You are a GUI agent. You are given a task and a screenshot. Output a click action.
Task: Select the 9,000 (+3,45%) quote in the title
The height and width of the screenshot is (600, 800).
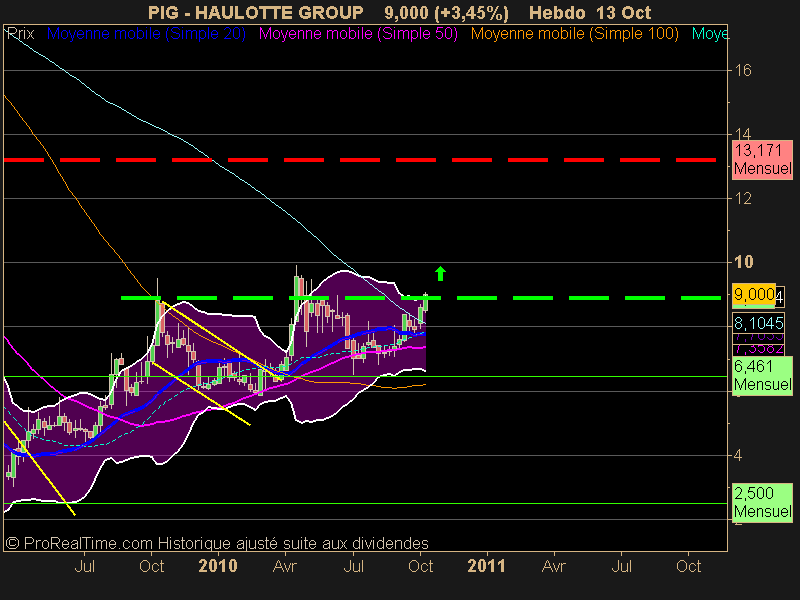446,13
